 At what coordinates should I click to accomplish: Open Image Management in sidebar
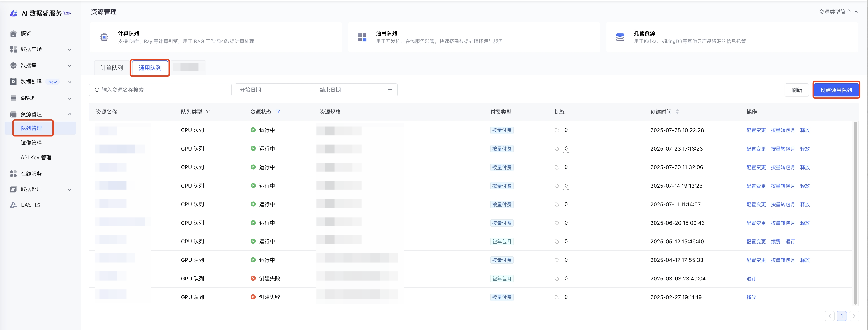tap(31, 143)
